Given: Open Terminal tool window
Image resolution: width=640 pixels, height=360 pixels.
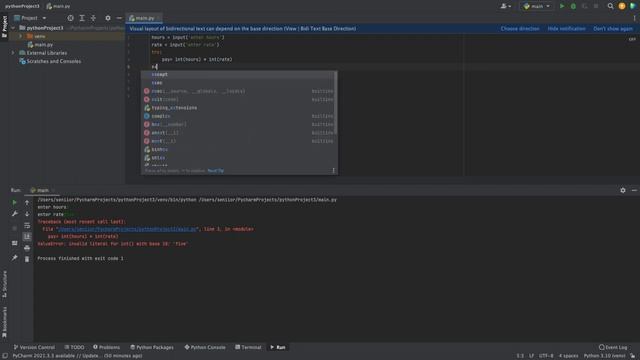Looking at the screenshot, I should 248,347.
